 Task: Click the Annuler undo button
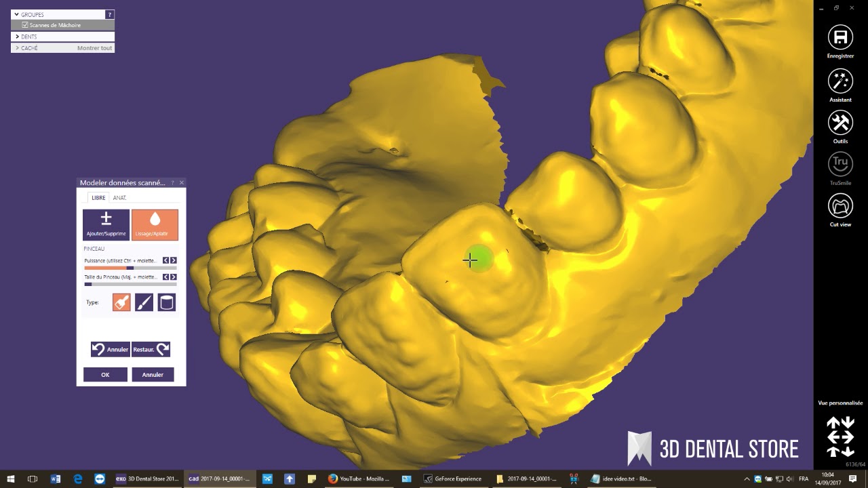[x=111, y=349]
